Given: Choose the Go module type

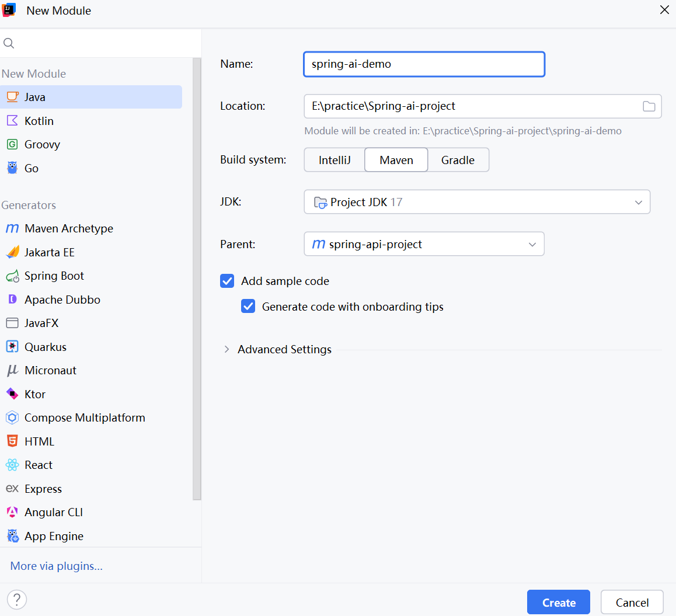Looking at the screenshot, I should coord(91,168).
